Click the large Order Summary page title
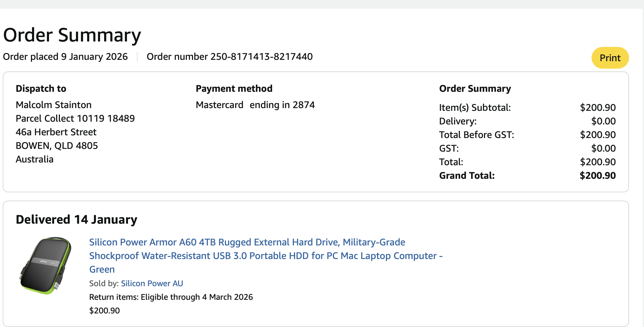 coord(72,35)
